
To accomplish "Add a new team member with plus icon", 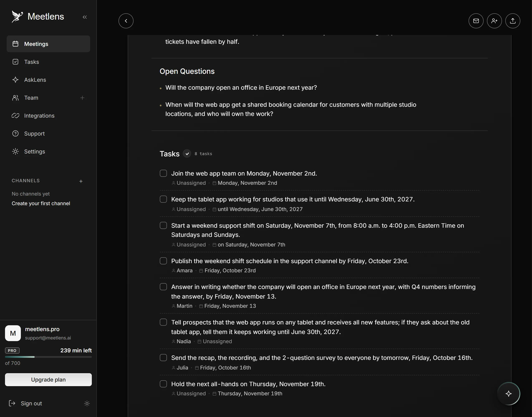I will [82, 98].
